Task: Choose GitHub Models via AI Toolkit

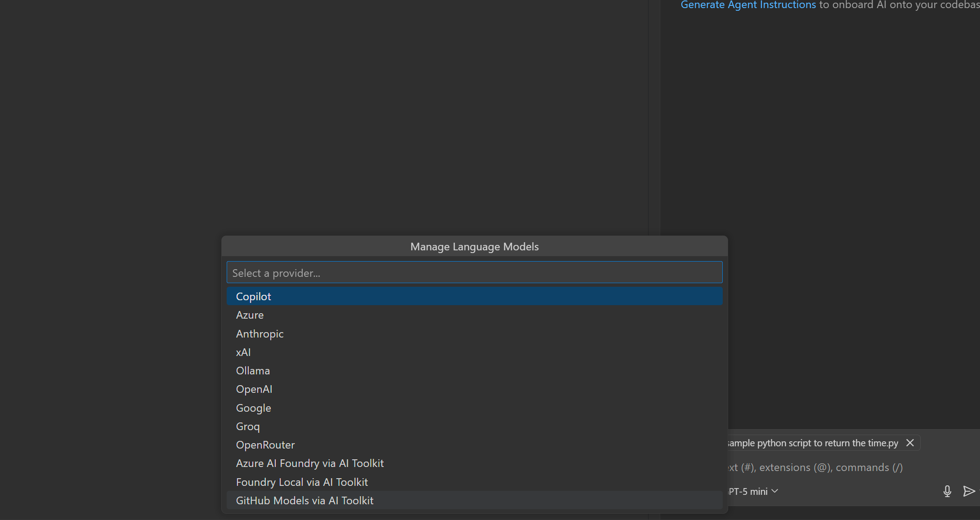Action: 304,501
